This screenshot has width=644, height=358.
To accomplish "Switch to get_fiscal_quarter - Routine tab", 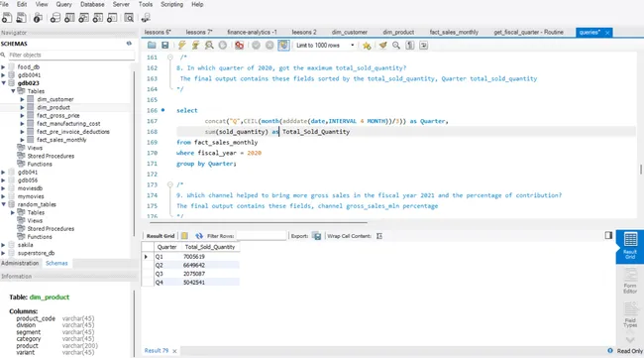I will [x=528, y=32].
